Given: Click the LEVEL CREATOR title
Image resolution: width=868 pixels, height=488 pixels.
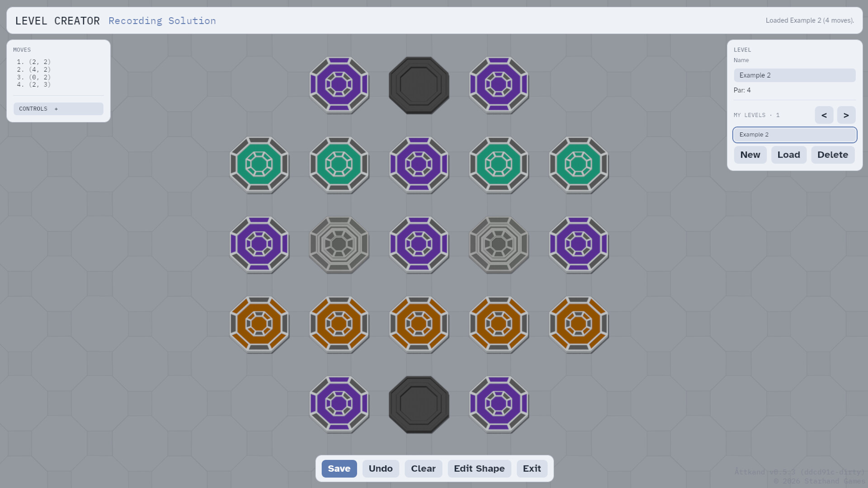Looking at the screenshot, I should tap(57, 21).
